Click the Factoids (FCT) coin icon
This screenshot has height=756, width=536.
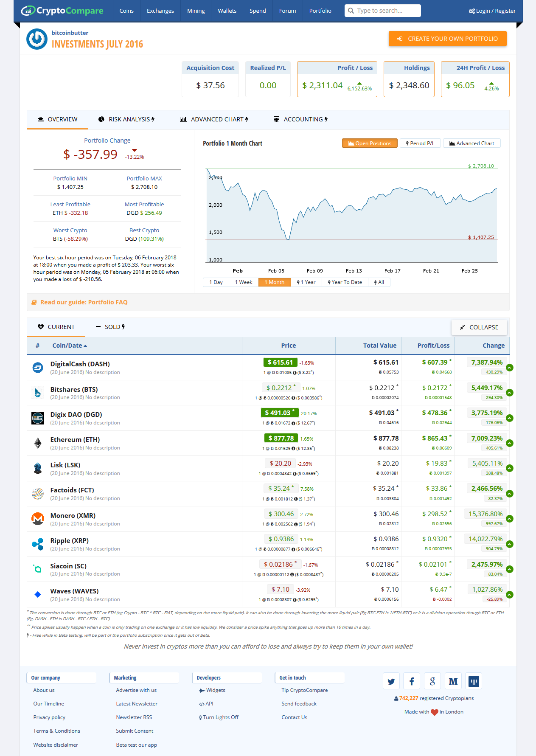click(x=38, y=494)
